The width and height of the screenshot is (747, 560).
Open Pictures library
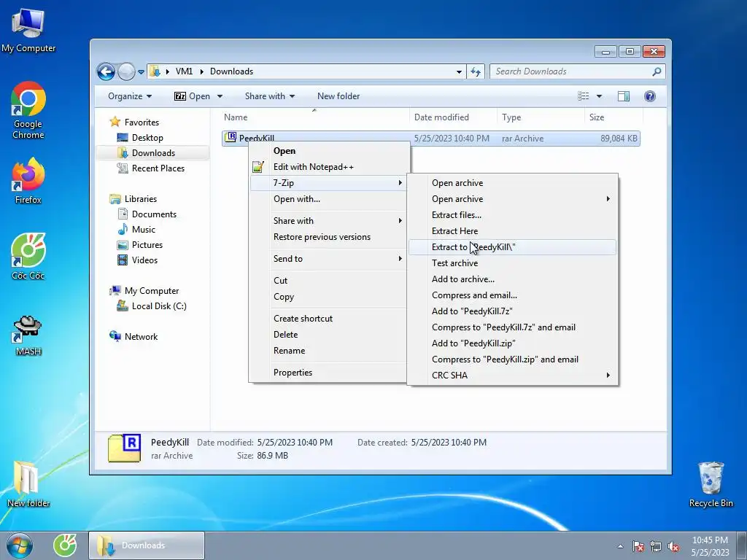pyautogui.click(x=147, y=245)
